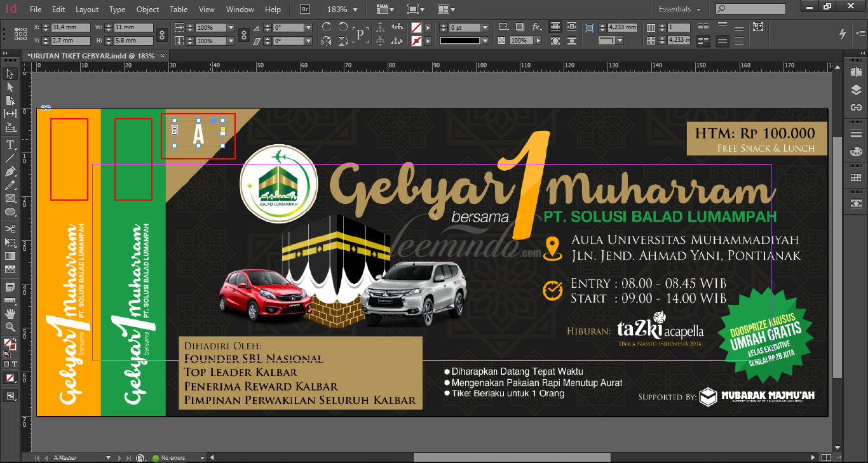
Task: Toggle constrain proportions for width and height
Action: tap(161, 34)
